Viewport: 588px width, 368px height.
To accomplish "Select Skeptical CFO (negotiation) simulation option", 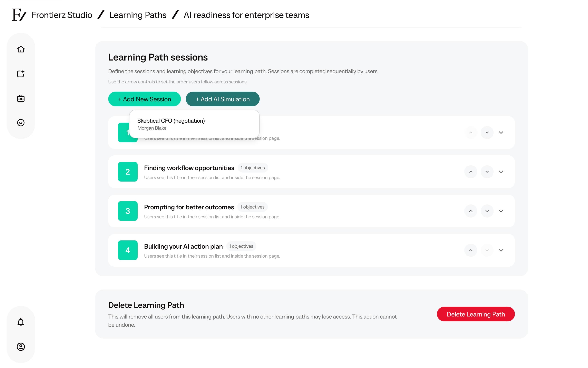I will click(194, 124).
